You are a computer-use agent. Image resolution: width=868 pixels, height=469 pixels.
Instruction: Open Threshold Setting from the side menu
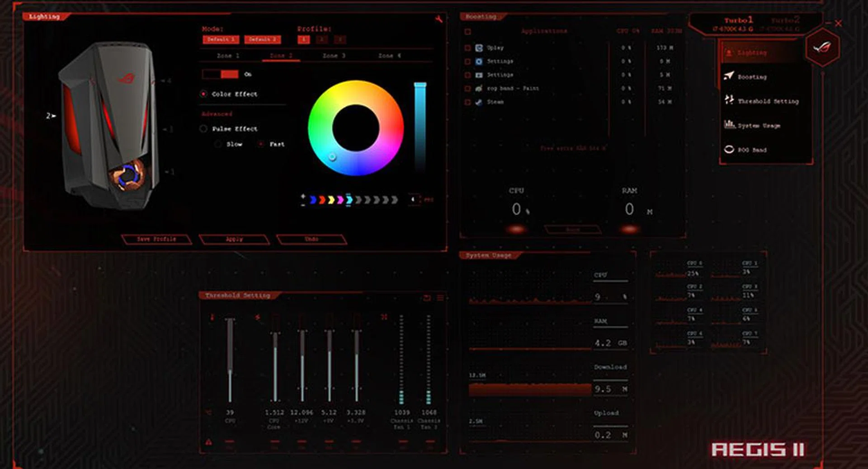(x=767, y=101)
